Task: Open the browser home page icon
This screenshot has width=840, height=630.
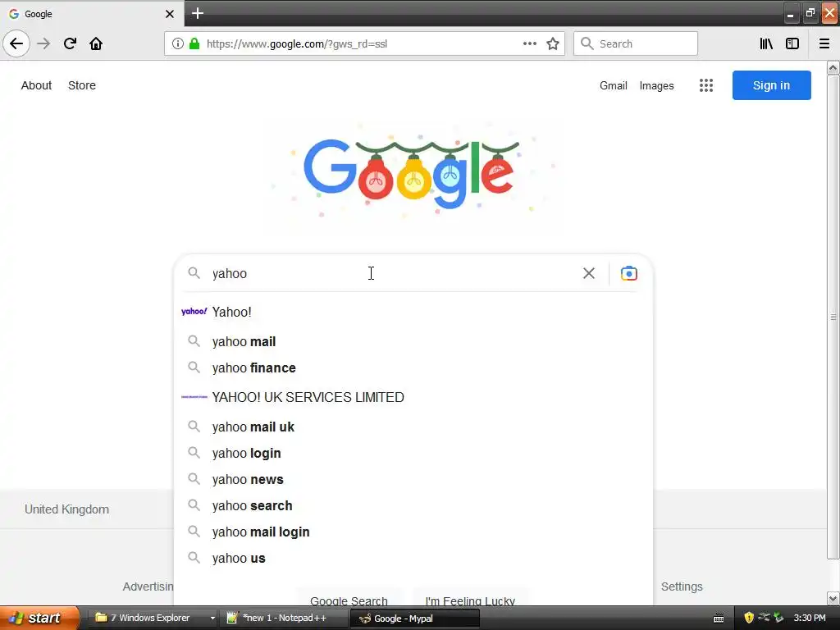Action: 96,43
